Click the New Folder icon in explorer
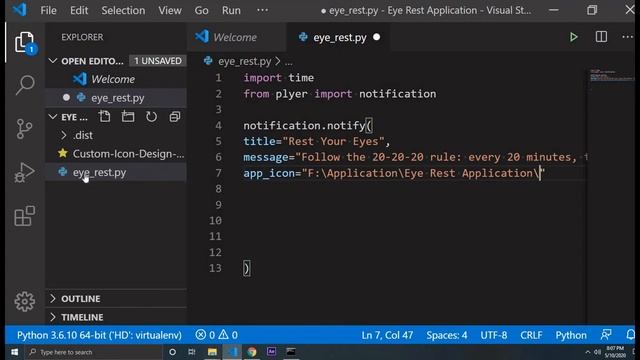 click(128, 117)
